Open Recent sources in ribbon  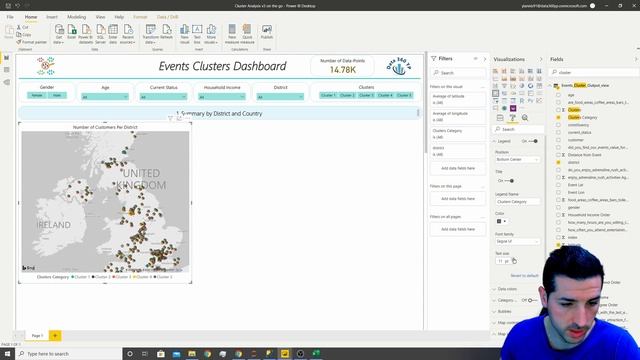(128, 34)
